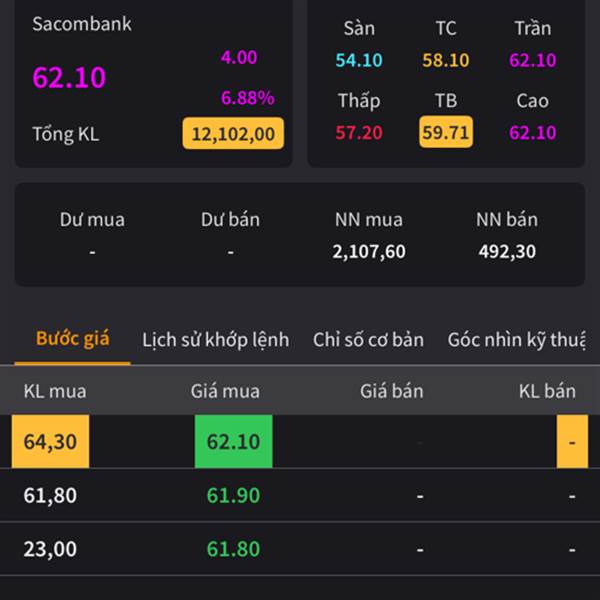Select the Bước giá tab
Viewport: 600px width, 600px height.
[73, 339]
